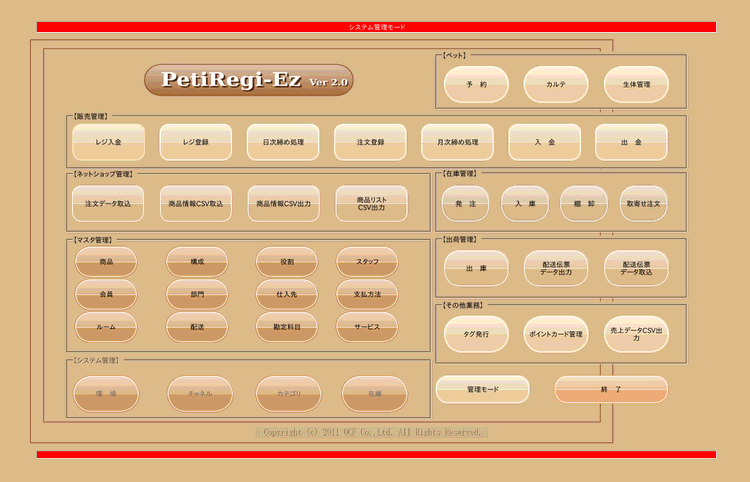
Task: Open the 配送 delivery master
Action: click(x=197, y=327)
